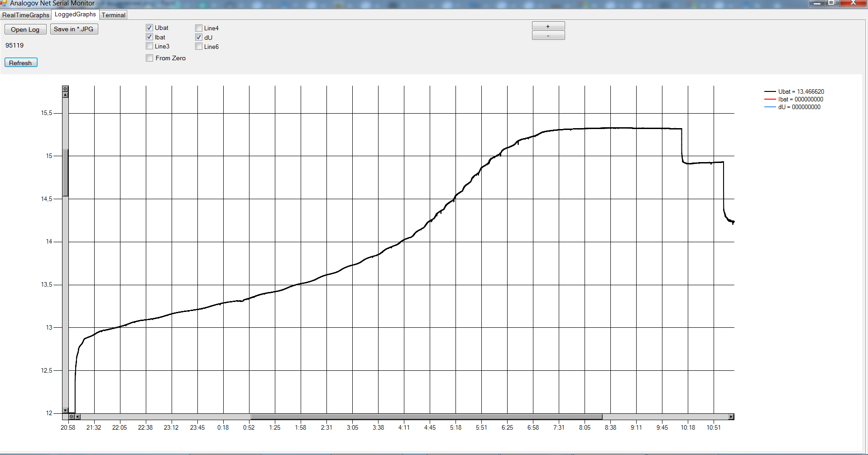This screenshot has width=868, height=455.
Task: Click the minus zoom button
Action: coord(548,36)
